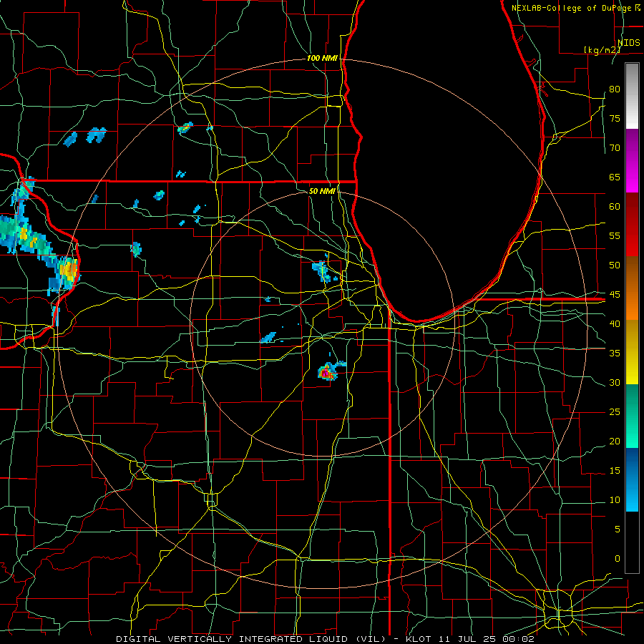Click the 65 value on the VIL scale
Screen dimensions: 644x644
[615, 177]
